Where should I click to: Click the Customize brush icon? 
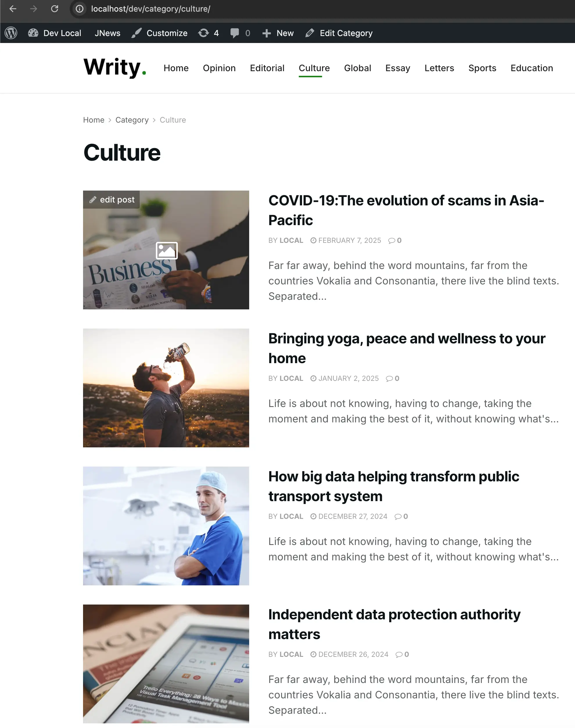(136, 33)
